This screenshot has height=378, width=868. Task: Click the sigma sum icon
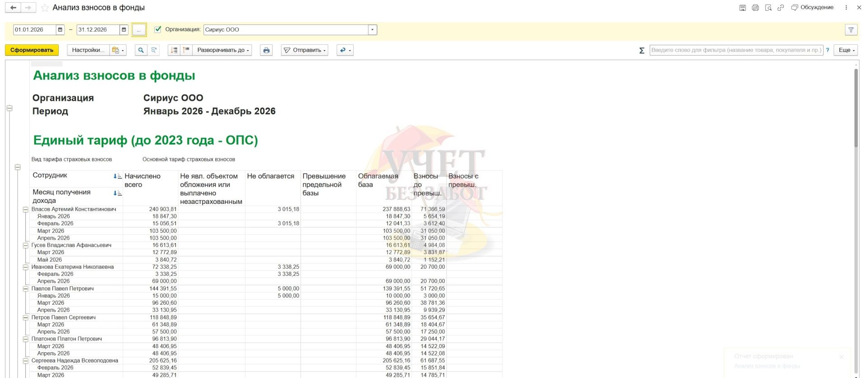[x=642, y=51]
